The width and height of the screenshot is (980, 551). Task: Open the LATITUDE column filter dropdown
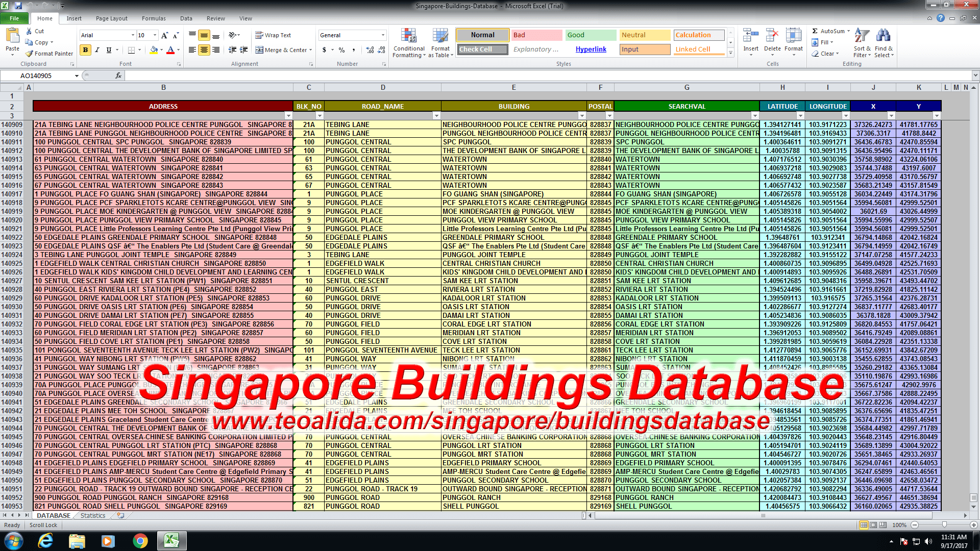[x=800, y=116]
